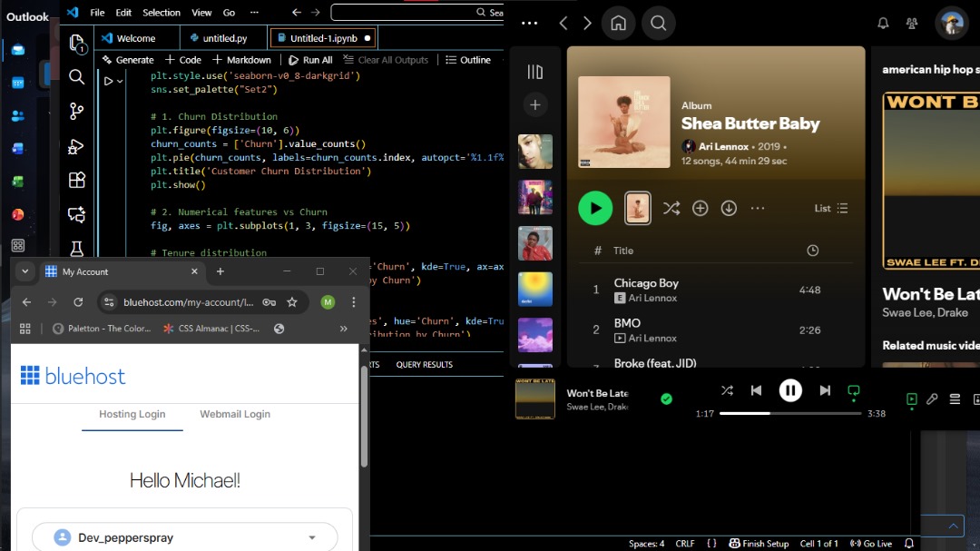980x551 pixels.
Task: Open the Spotify queue icon
Action: (955, 398)
